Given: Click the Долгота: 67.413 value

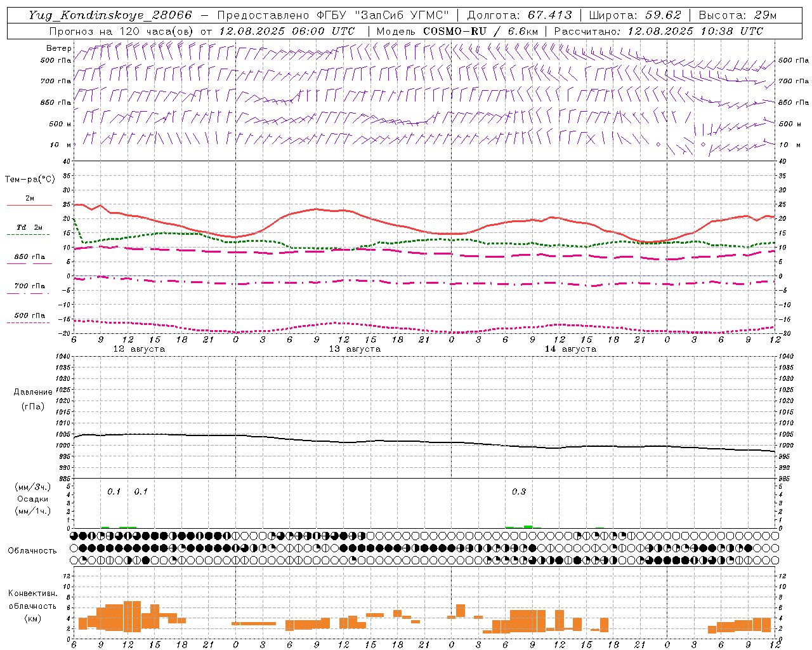Looking at the screenshot, I should pos(520,15).
